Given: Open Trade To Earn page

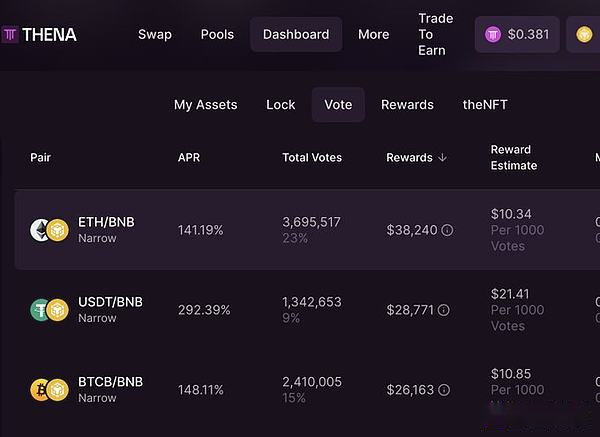Looking at the screenshot, I should [x=435, y=34].
